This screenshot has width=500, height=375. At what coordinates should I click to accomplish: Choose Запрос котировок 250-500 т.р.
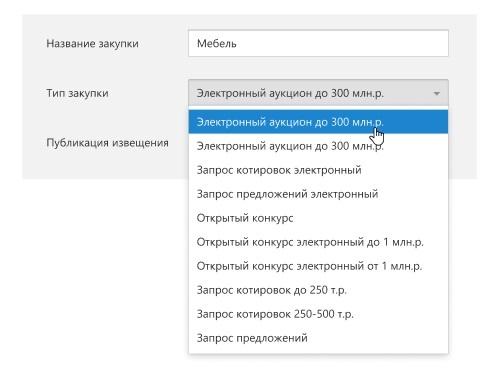pyautogui.click(x=318, y=314)
